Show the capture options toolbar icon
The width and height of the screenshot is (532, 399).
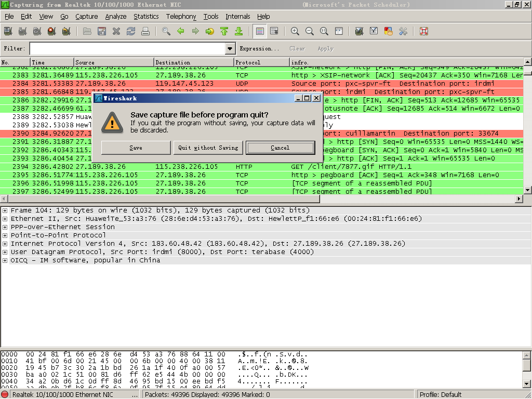(23, 31)
